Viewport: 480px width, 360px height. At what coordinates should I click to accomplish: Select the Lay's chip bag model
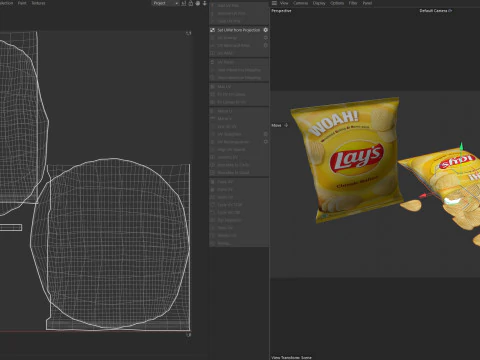tap(347, 159)
